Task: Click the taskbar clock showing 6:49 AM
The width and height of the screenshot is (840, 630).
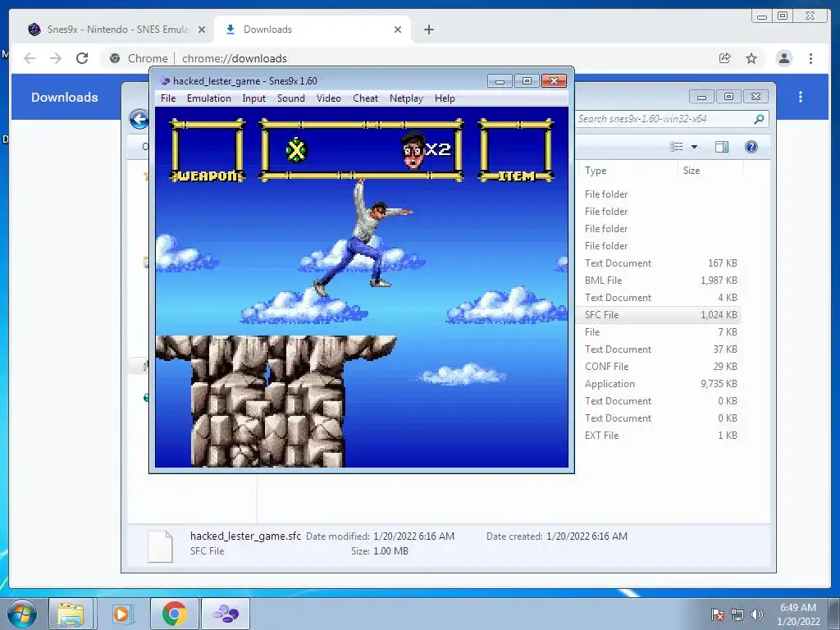Action: tap(798, 614)
